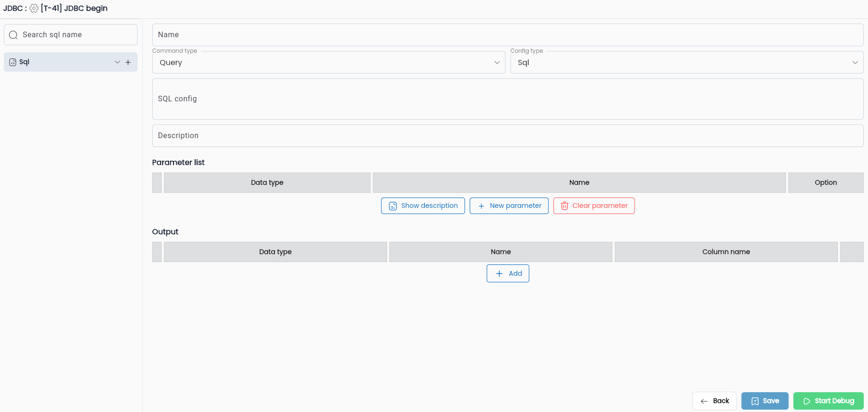Click the Output heading
This screenshot has height=412, width=868.
click(x=165, y=231)
